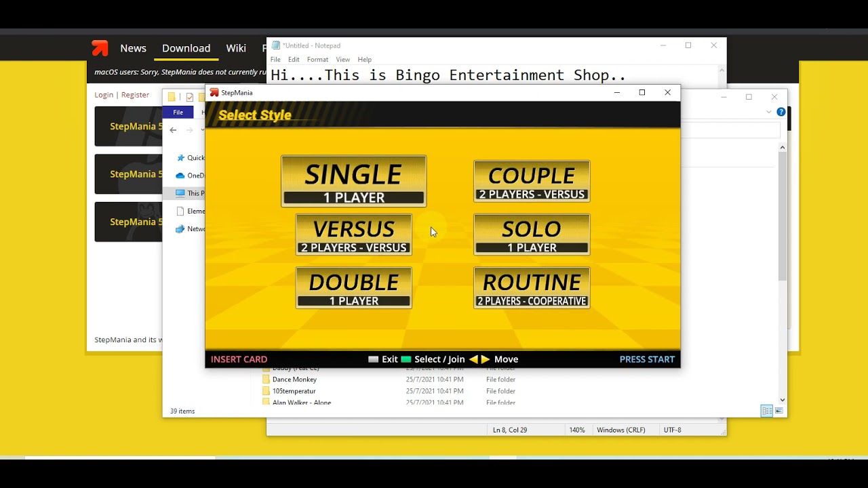This screenshot has height=488, width=868.
Task: Click the Notepad title bar icon
Action: pos(276,45)
